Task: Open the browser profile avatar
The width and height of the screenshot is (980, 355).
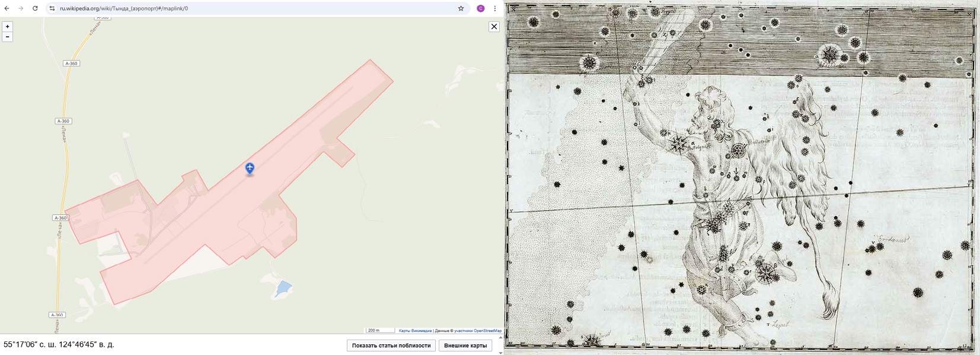Action: (481, 8)
